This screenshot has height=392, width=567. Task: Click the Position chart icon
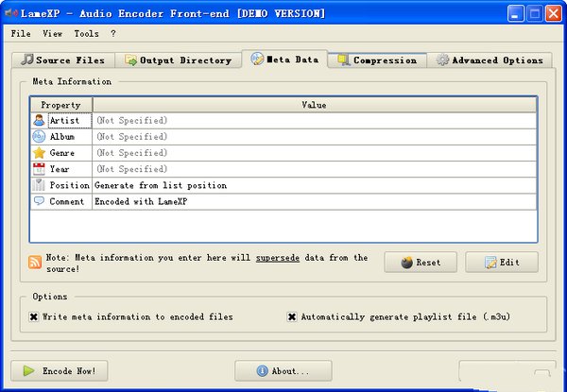39,185
